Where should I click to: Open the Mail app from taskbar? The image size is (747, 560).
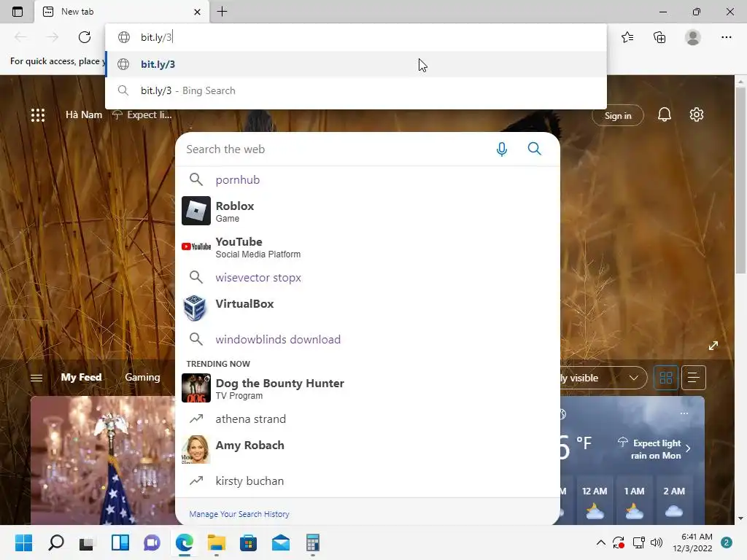coord(281,542)
